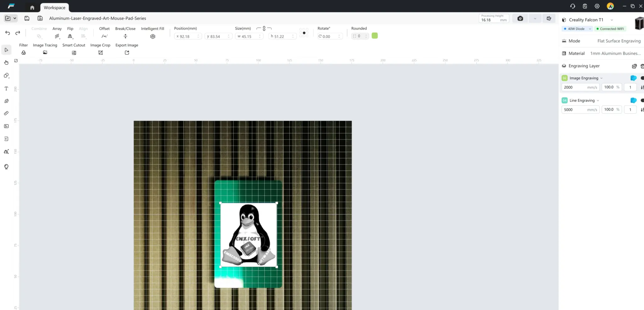Change the Line Engraving layer type dropdown
The width and height of the screenshot is (644, 310).
coord(598,101)
